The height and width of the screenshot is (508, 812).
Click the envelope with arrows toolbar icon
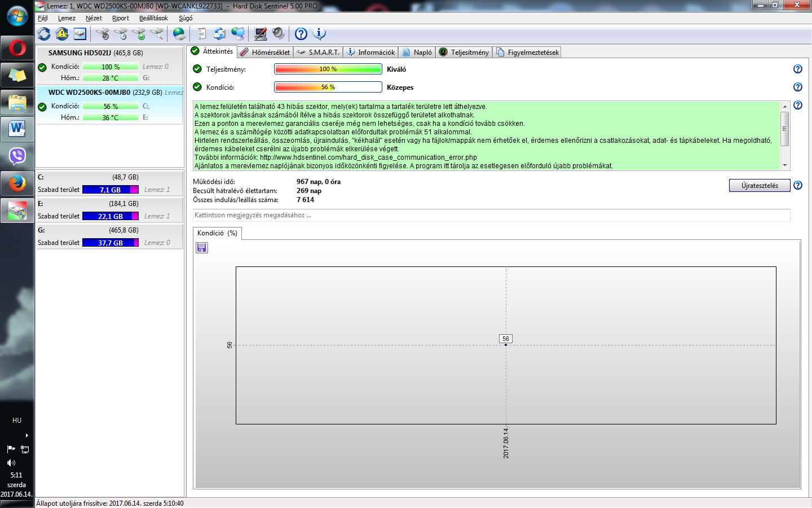point(219,34)
